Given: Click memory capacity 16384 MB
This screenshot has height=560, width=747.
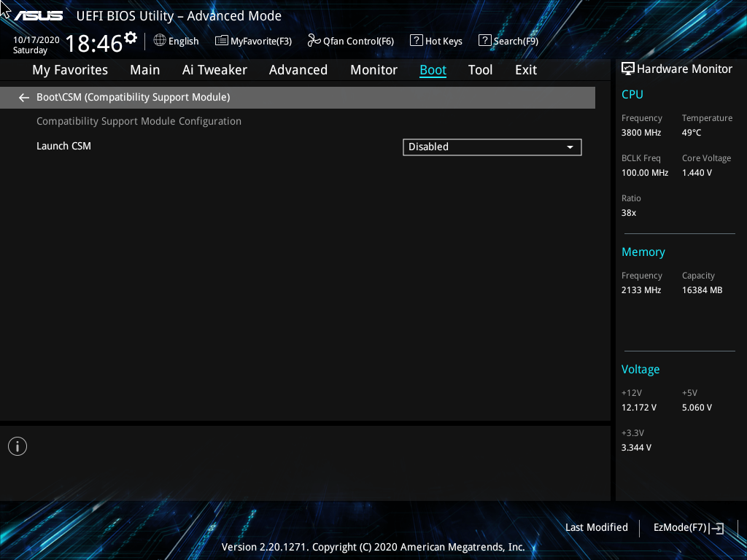Looking at the screenshot, I should coord(703,290).
